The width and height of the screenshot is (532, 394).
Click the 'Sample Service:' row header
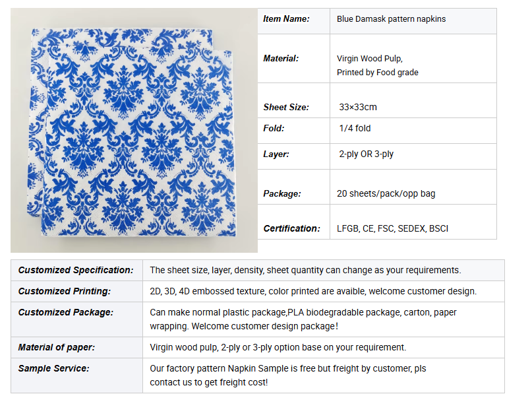point(76,376)
